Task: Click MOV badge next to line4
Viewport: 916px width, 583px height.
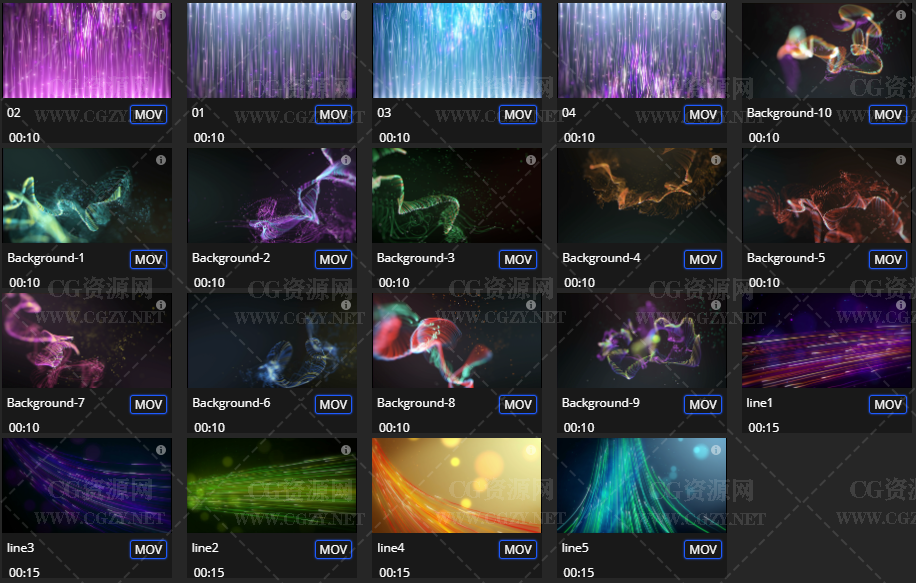Action: pyautogui.click(x=518, y=549)
